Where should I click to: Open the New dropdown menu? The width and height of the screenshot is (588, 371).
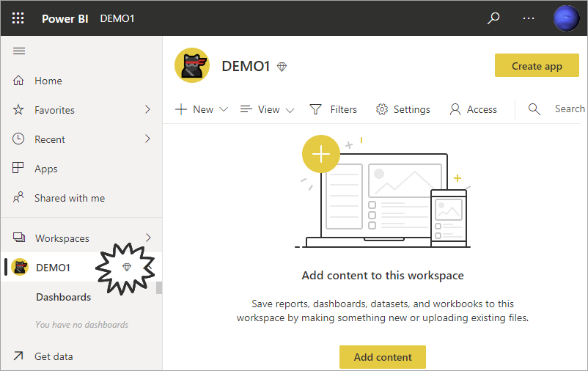click(202, 109)
